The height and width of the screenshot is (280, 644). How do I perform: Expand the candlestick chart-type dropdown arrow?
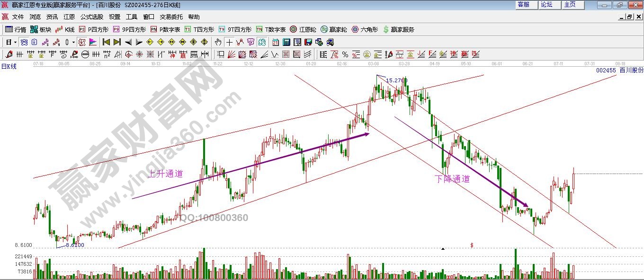click(x=73, y=42)
